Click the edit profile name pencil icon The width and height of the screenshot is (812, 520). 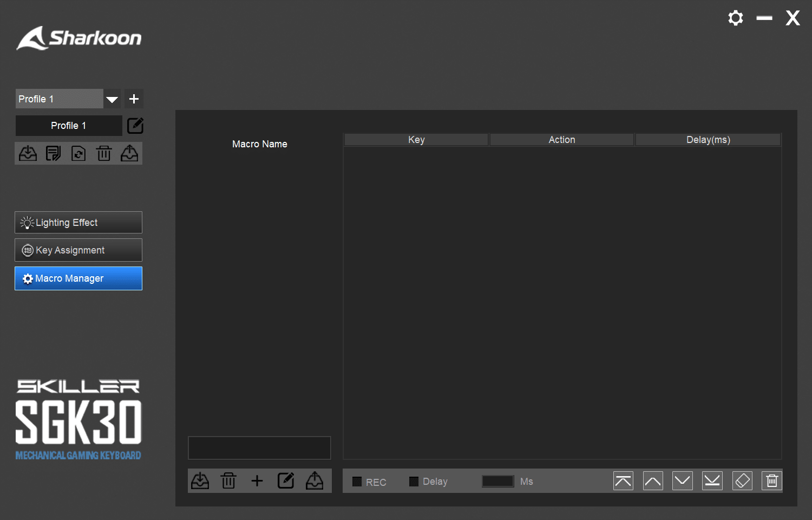tap(135, 126)
